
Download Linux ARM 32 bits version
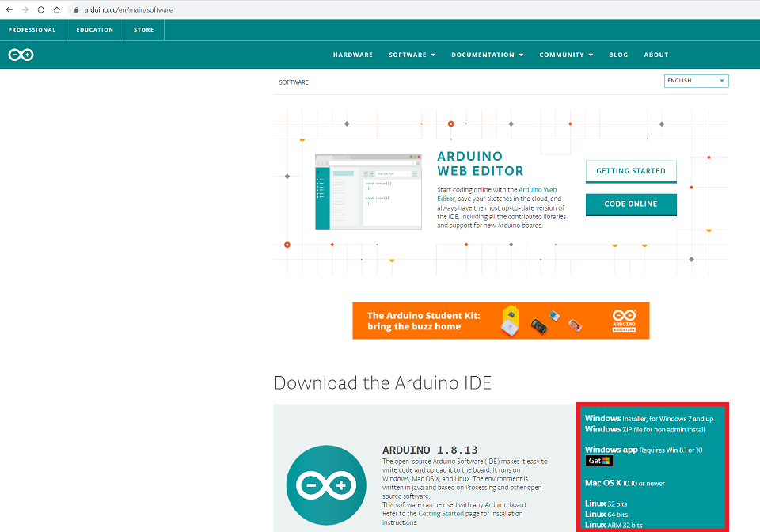614,525
